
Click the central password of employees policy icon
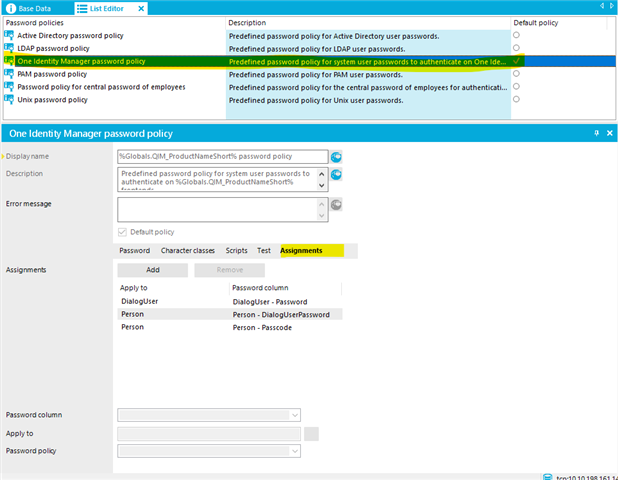point(9,87)
